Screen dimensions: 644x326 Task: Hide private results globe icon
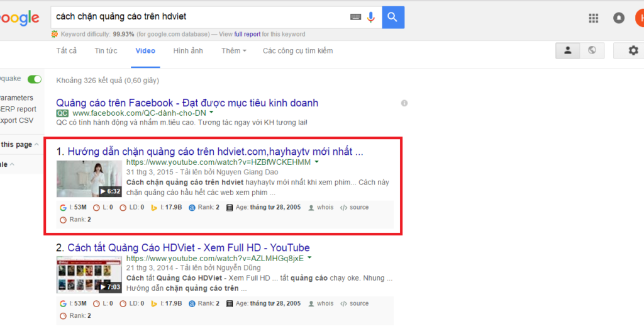pos(592,50)
